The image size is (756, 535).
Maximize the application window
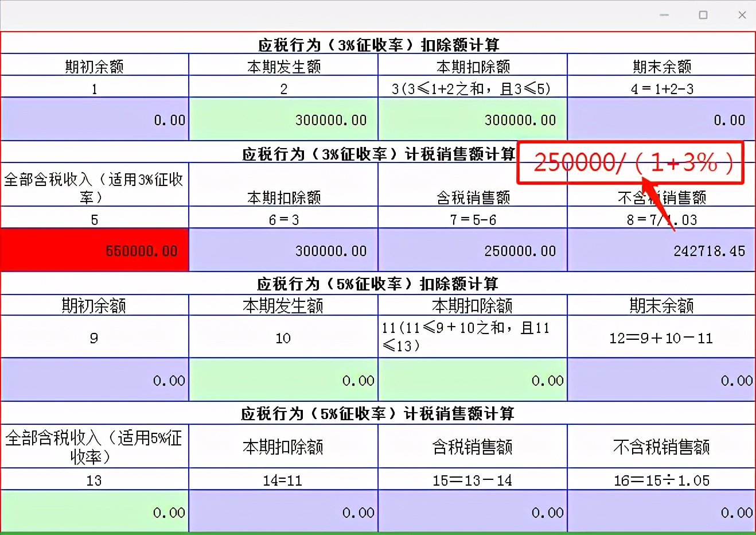pyautogui.click(x=703, y=15)
